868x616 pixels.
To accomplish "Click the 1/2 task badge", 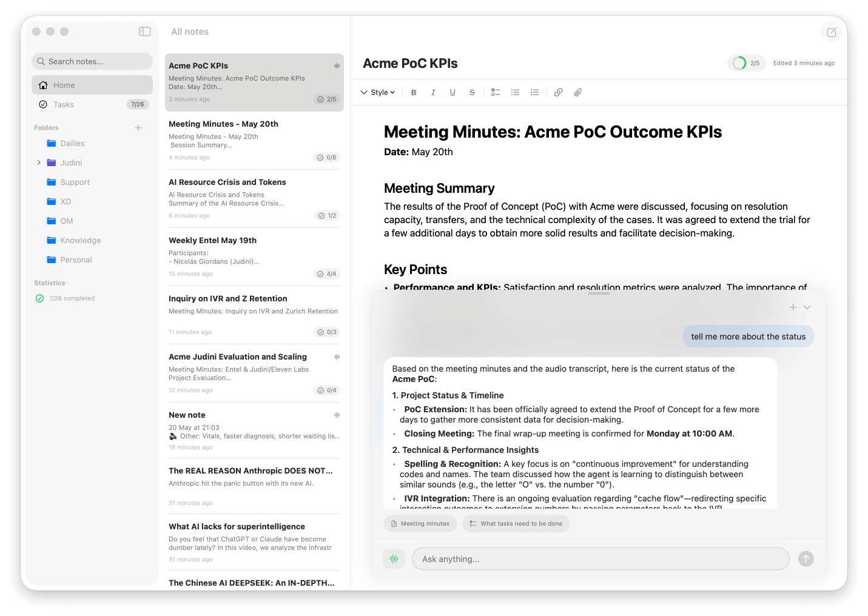I will pyautogui.click(x=328, y=216).
